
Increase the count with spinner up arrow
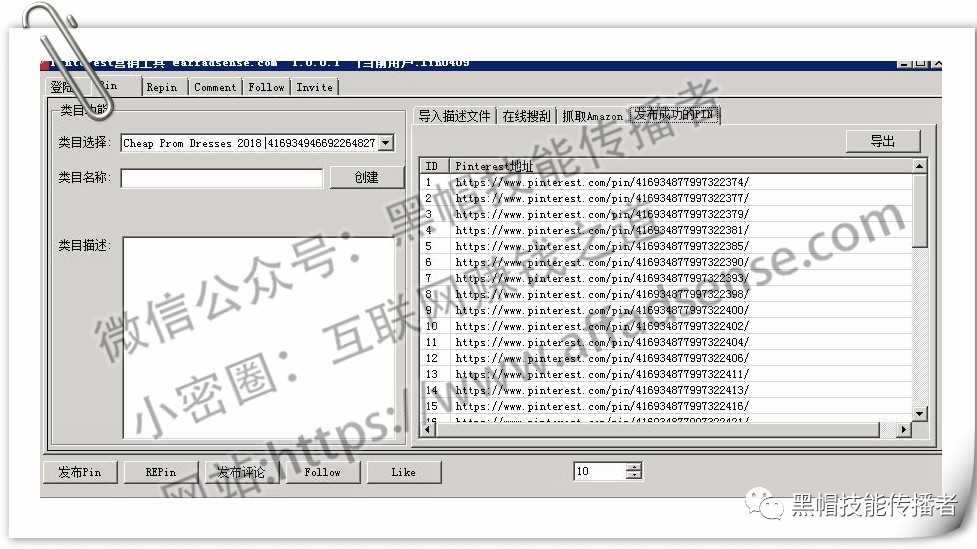click(634, 467)
